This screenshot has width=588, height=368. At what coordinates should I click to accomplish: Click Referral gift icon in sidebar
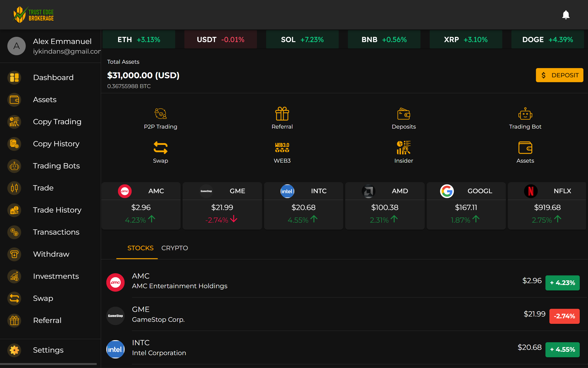click(14, 320)
